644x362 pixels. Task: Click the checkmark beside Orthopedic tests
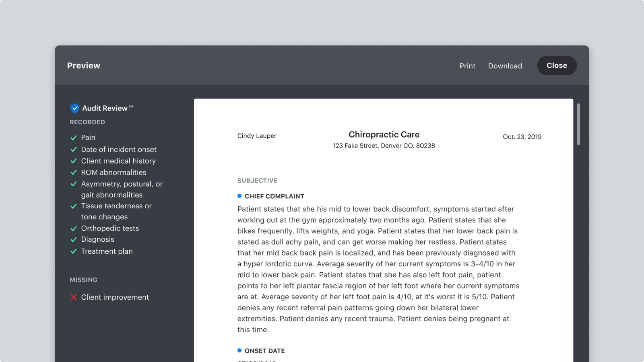click(x=74, y=228)
